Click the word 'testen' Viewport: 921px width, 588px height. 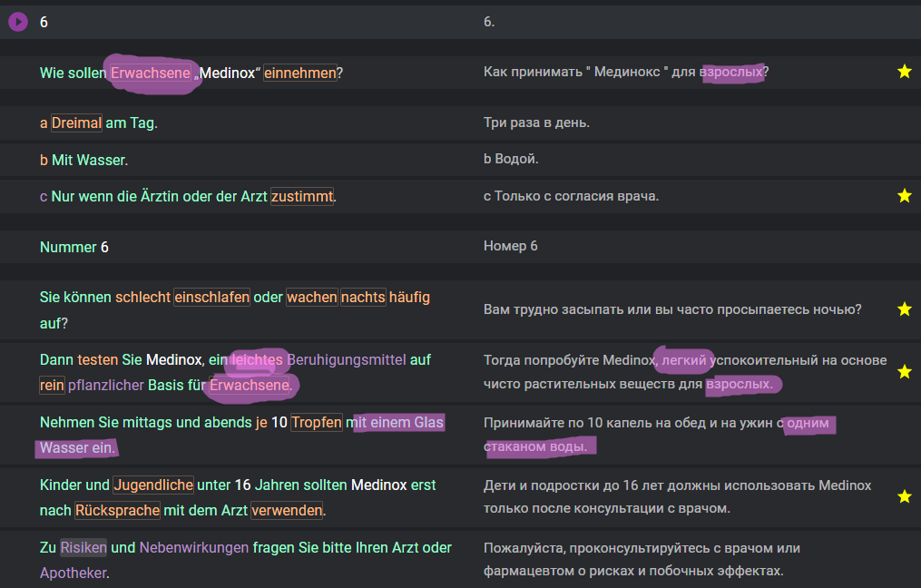97,359
